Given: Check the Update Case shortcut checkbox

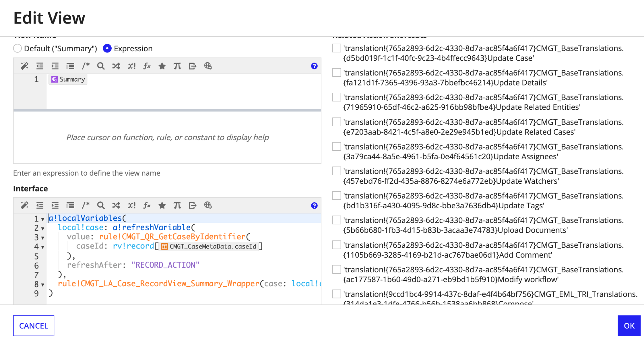Looking at the screenshot, I should pos(337,48).
